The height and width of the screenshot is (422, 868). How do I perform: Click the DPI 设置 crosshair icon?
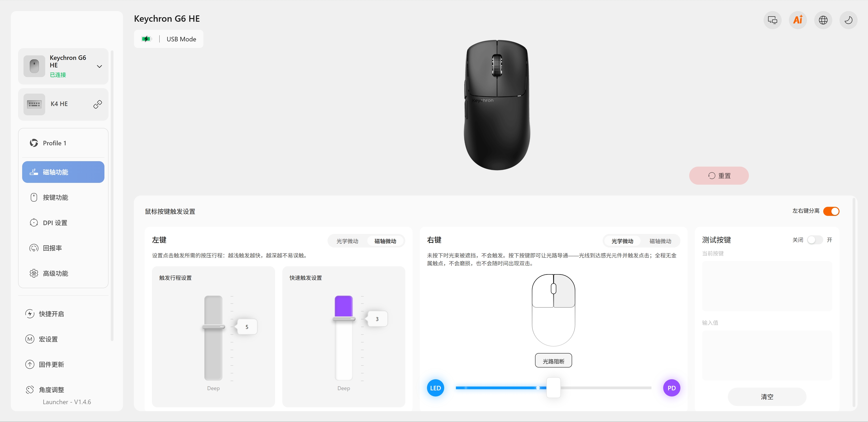(x=34, y=223)
